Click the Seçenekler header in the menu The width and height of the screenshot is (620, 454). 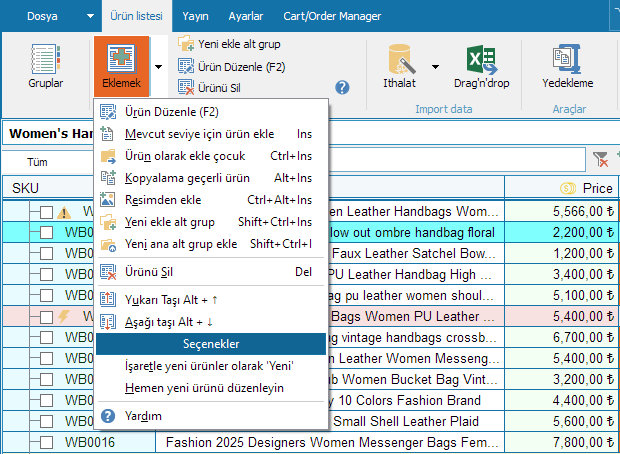[x=211, y=344]
